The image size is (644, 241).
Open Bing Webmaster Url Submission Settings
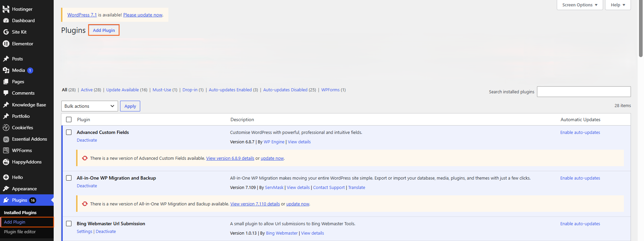pos(85,231)
